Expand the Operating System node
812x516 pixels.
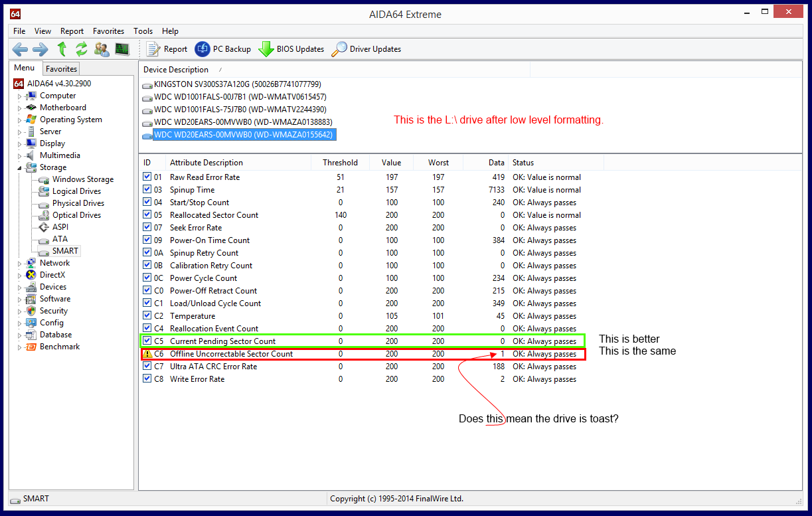click(x=19, y=120)
